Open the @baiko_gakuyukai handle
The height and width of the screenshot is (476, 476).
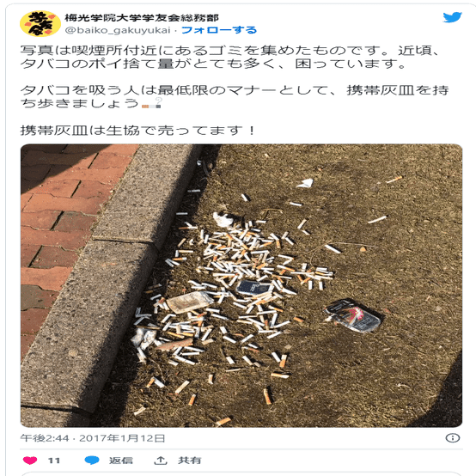click(x=118, y=30)
